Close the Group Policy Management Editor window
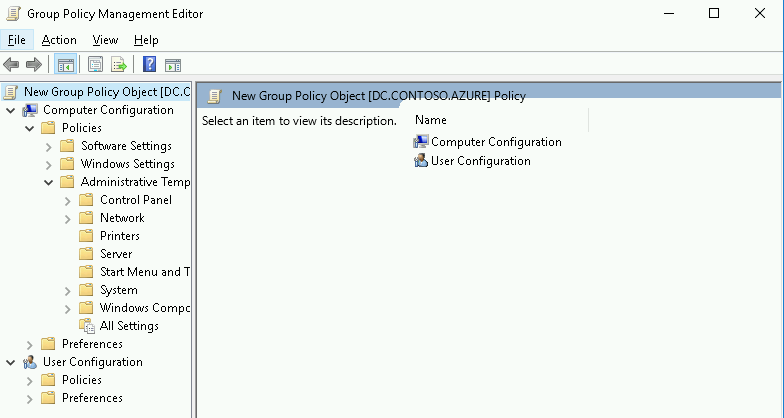The image size is (784, 418). (760, 14)
